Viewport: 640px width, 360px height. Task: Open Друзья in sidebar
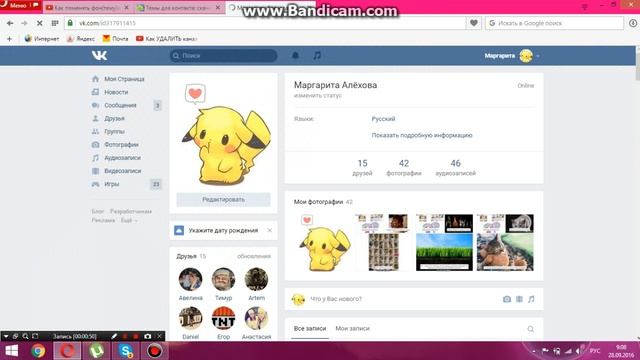coord(114,118)
